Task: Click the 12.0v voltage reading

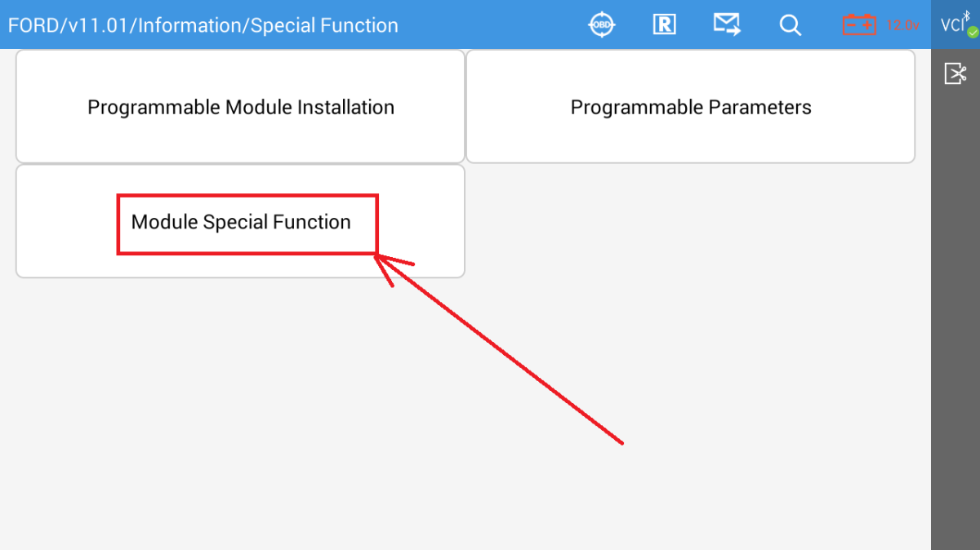Action: [x=902, y=25]
